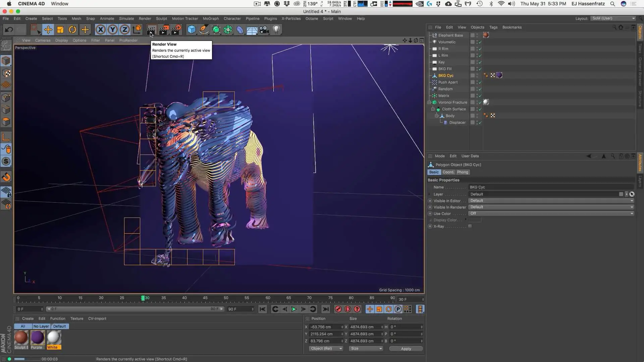Open Visible in Renderer dropdown
The width and height of the screenshot is (644, 362).
pyautogui.click(x=551, y=207)
